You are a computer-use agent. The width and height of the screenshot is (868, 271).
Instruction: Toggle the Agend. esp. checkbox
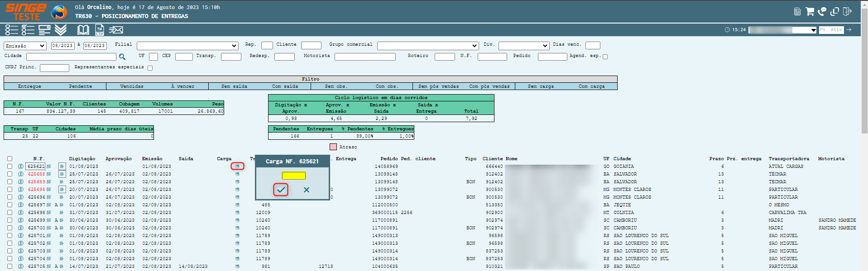point(605,57)
